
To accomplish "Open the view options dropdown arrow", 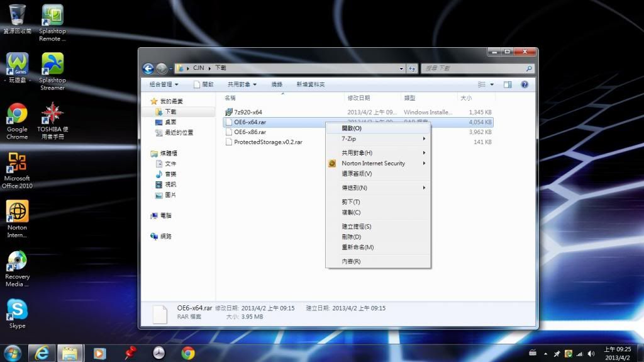I will point(492,84).
